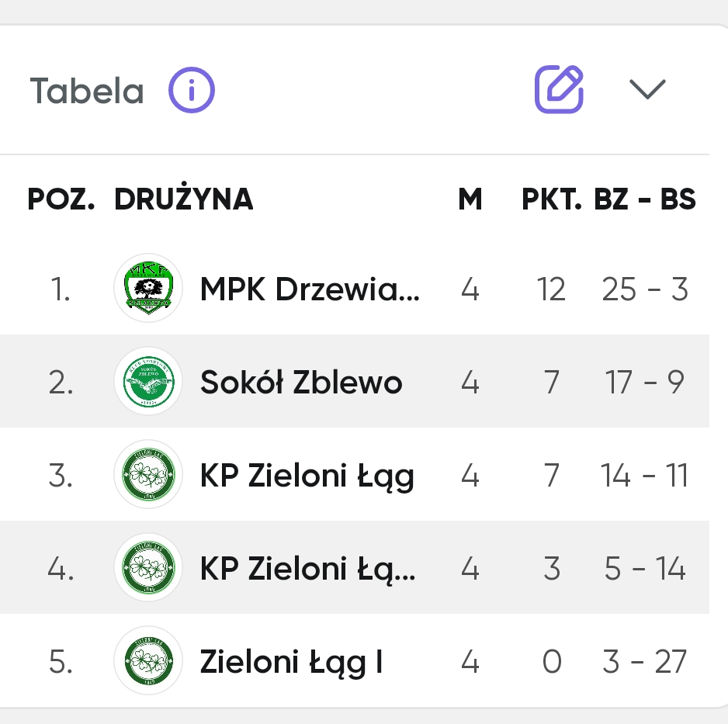The image size is (728, 724).
Task: Sort by PKT. column header
Action: 552,199
